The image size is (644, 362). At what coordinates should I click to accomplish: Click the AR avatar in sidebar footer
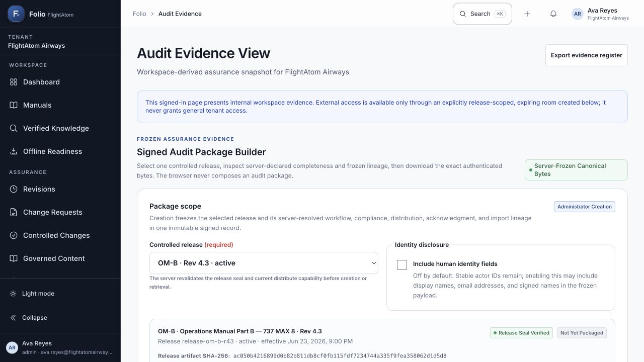point(12,347)
